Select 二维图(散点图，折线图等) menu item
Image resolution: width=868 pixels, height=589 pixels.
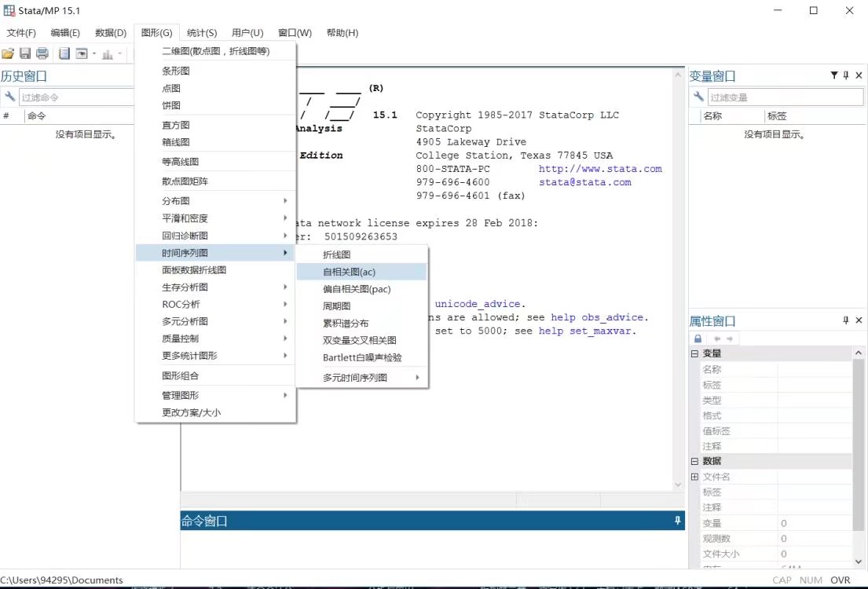(x=215, y=51)
